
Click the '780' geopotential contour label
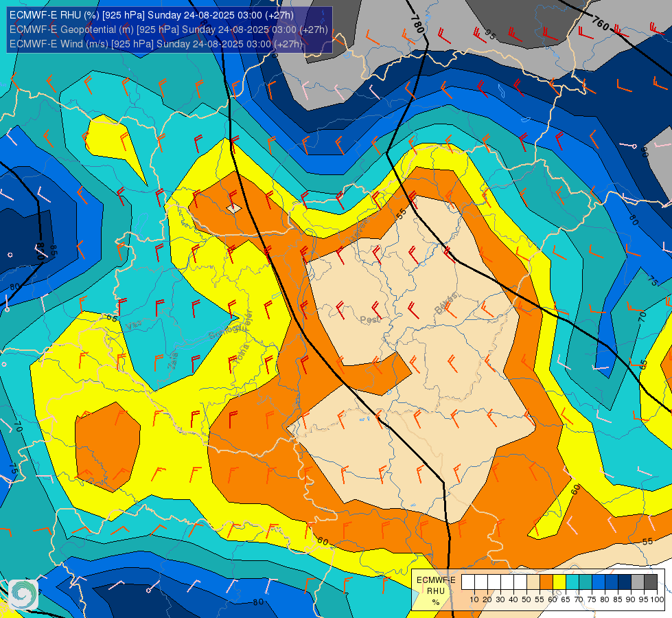[x=417, y=25]
